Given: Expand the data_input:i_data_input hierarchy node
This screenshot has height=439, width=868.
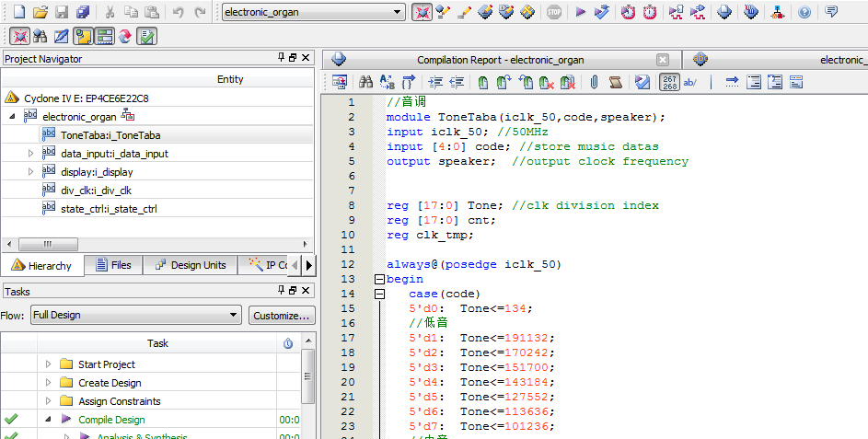Looking at the screenshot, I should click(x=31, y=154).
